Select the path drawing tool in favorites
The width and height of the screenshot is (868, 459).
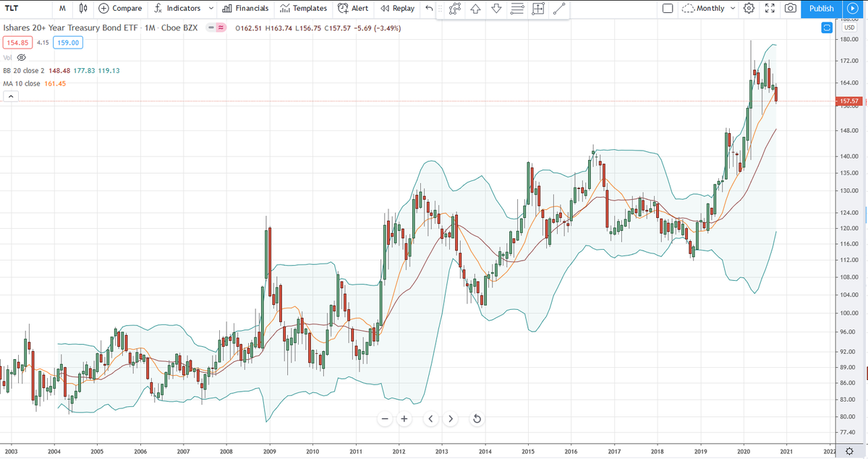tap(454, 9)
